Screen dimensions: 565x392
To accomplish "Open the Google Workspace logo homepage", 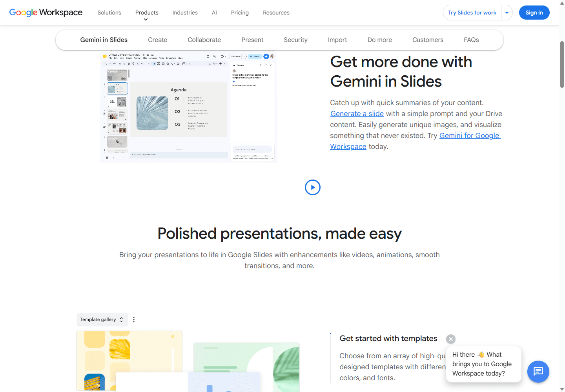I will [46, 13].
